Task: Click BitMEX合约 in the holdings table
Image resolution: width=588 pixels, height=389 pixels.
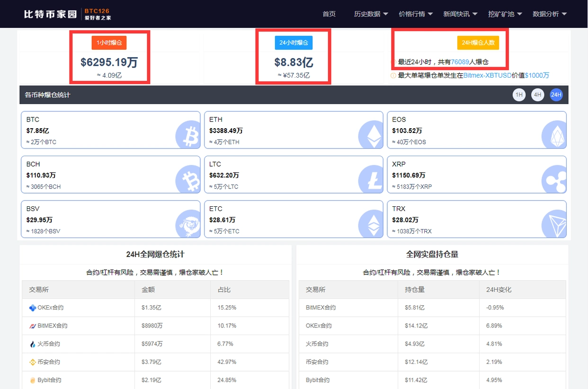Action: pyautogui.click(x=321, y=308)
